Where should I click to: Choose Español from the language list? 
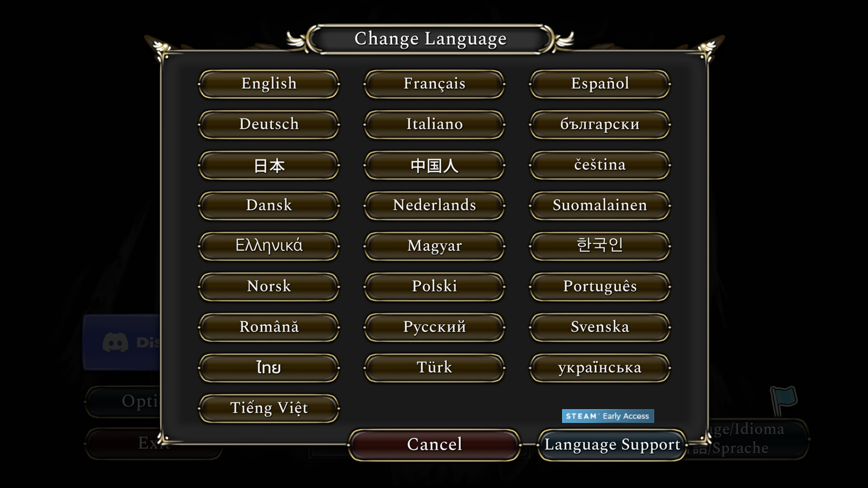[x=600, y=83]
